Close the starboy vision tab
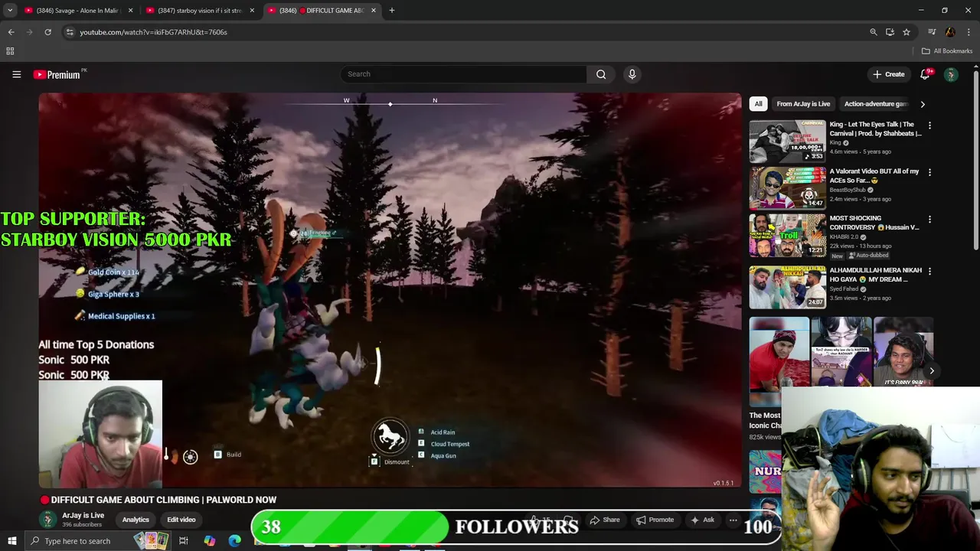The width and height of the screenshot is (980, 551). click(252, 11)
